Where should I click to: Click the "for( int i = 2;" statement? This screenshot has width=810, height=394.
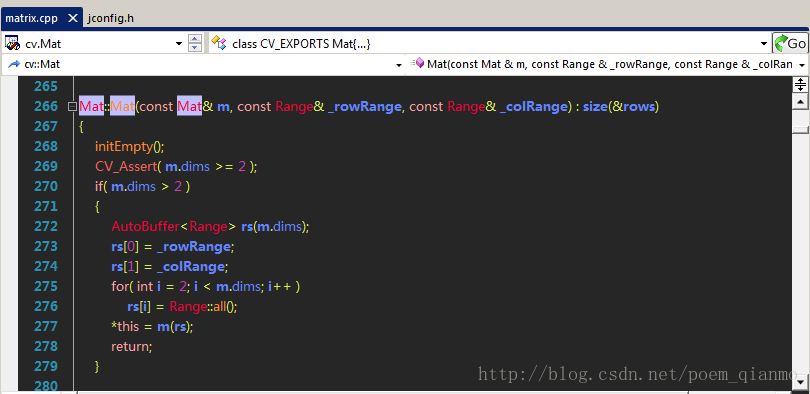150,287
